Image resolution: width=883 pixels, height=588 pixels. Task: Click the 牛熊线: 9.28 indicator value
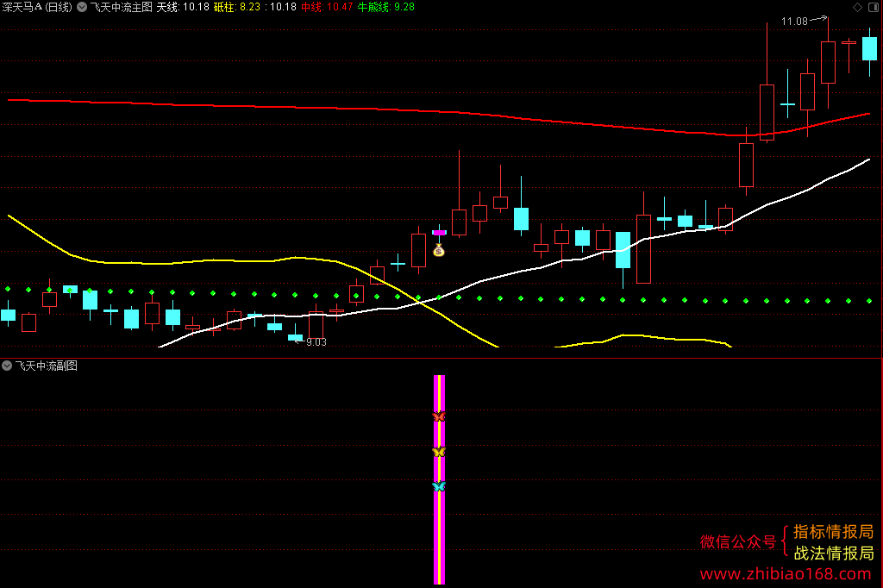(x=385, y=7)
